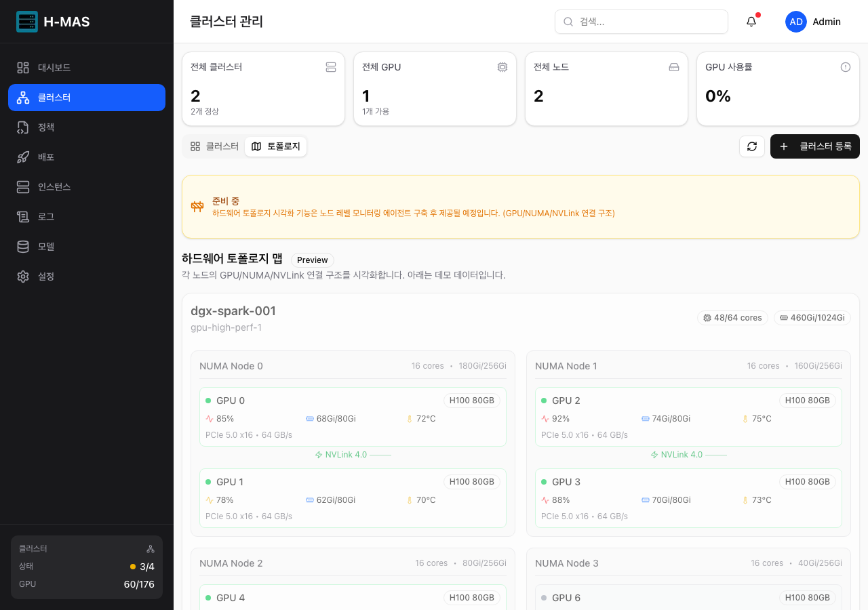Select the 정책 sidebar icon
The image size is (868, 610).
(x=22, y=127)
